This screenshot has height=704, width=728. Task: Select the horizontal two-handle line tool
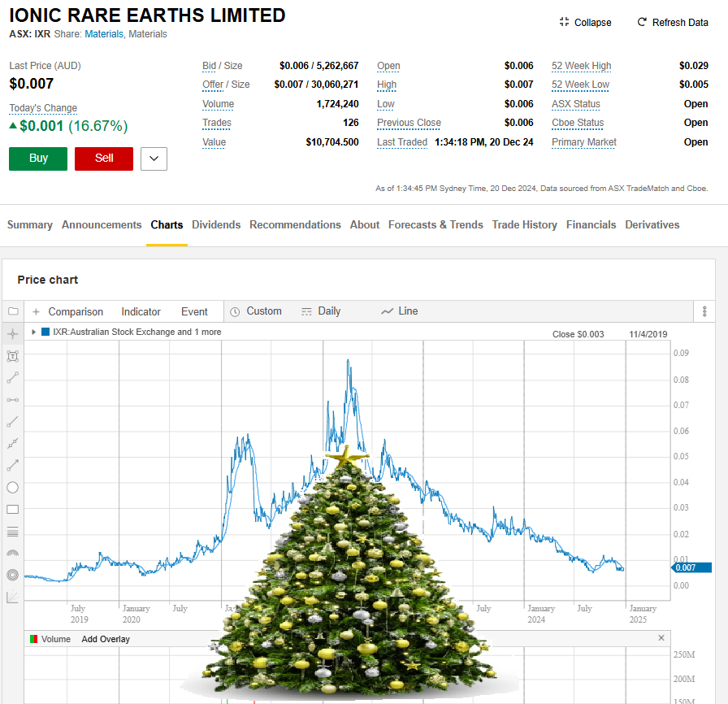(13, 400)
